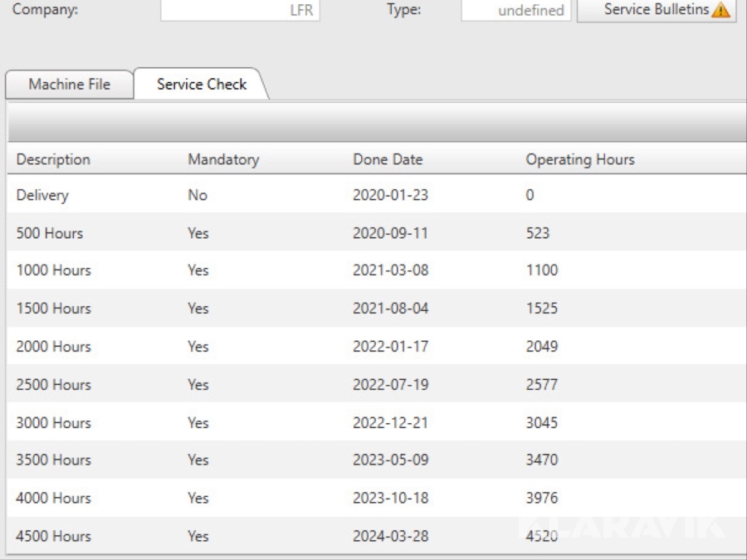This screenshot has width=747, height=560.
Task: Click the operating hours value 1100
Action: tap(542, 270)
